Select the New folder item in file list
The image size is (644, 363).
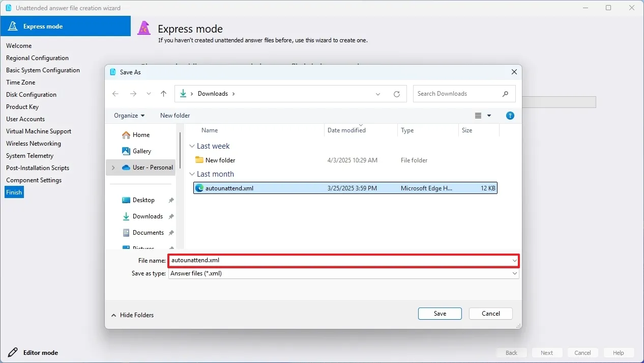(220, 160)
